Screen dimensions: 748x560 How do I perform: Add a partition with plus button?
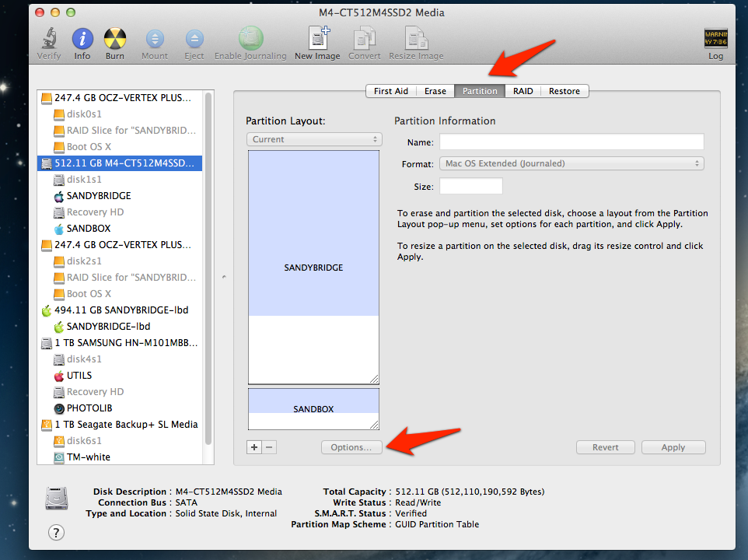(254, 447)
